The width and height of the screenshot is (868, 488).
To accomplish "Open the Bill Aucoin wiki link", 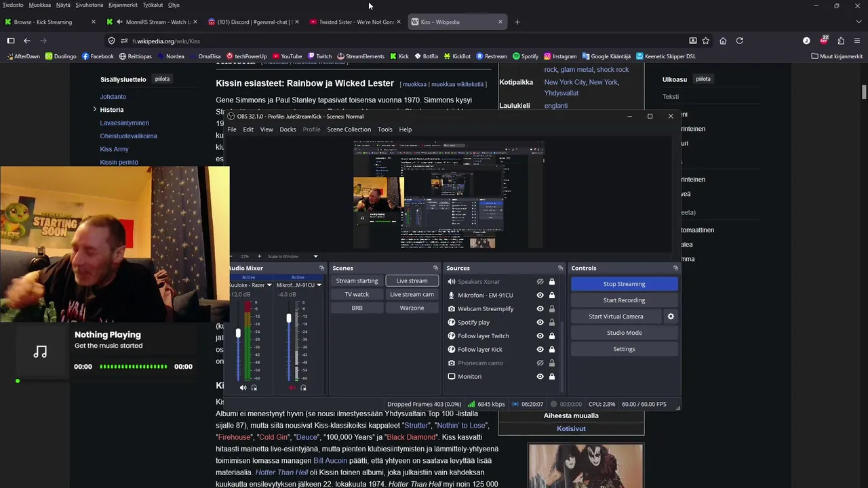I will coord(330,460).
